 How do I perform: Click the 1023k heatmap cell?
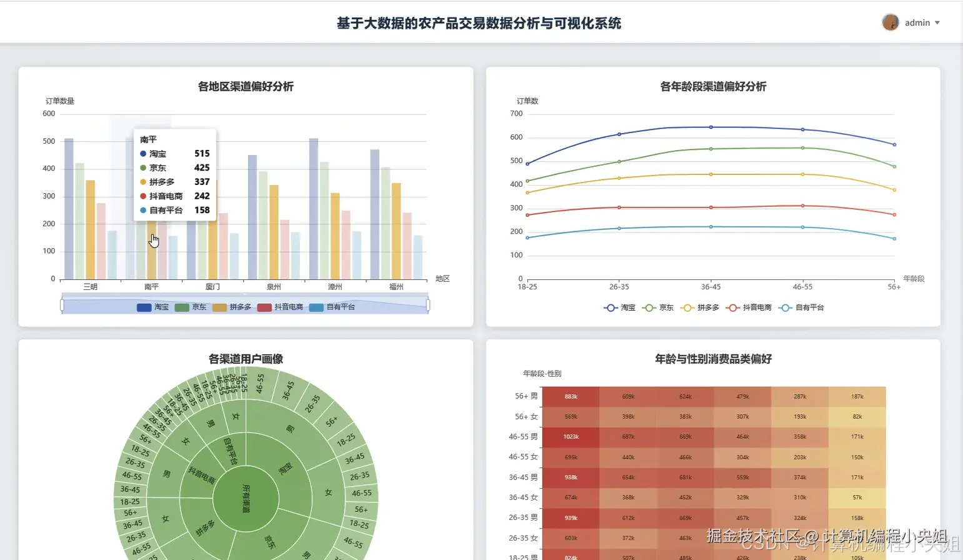point(571,437)
